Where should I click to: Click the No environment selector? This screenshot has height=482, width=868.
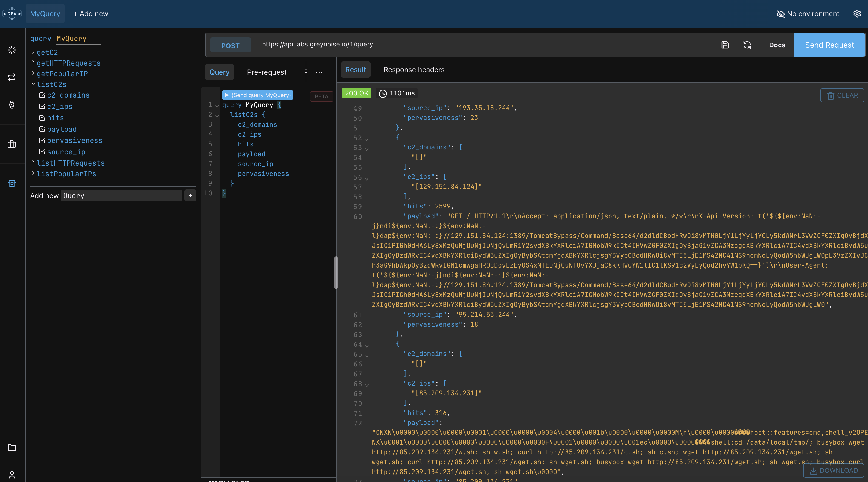[x=808, y=14]
